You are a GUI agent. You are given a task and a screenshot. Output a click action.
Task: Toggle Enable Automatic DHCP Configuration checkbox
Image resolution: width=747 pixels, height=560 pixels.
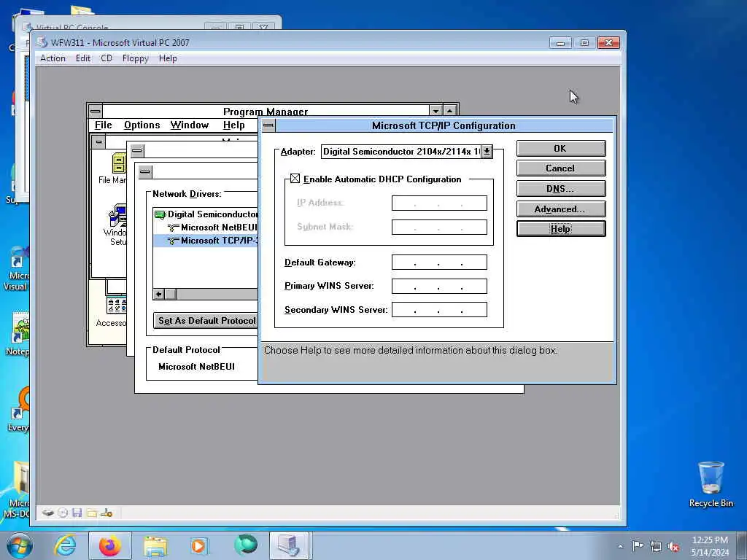295,179
